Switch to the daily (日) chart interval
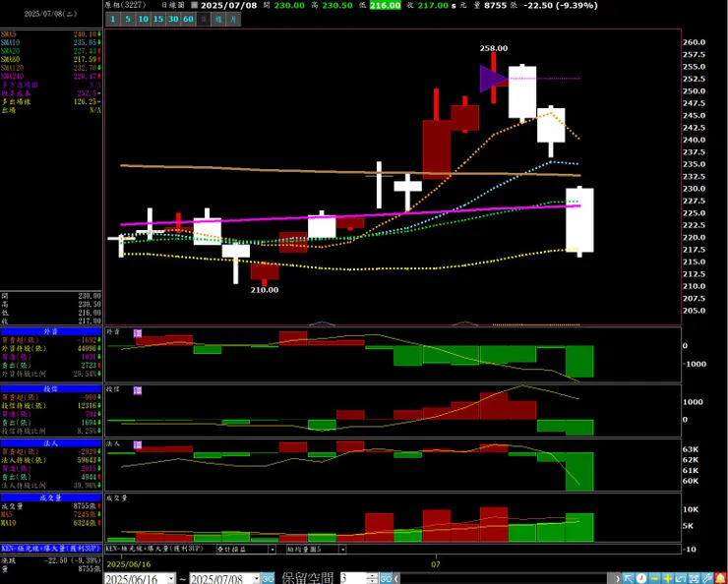This screenshot has height=584, width=728. (x=204, y=20)
